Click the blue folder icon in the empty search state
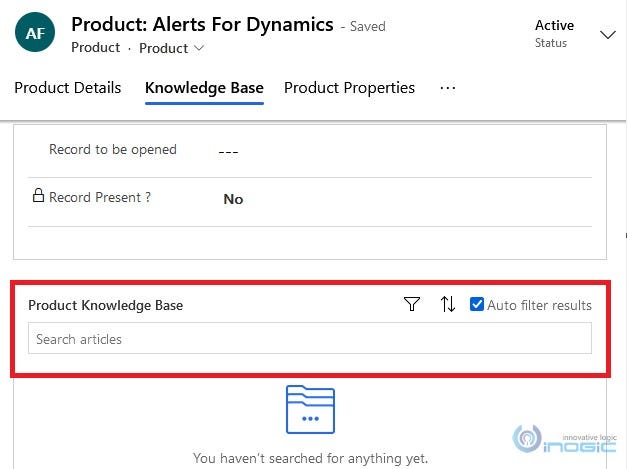This screenshot has height=469, width=627. [310, 409]
